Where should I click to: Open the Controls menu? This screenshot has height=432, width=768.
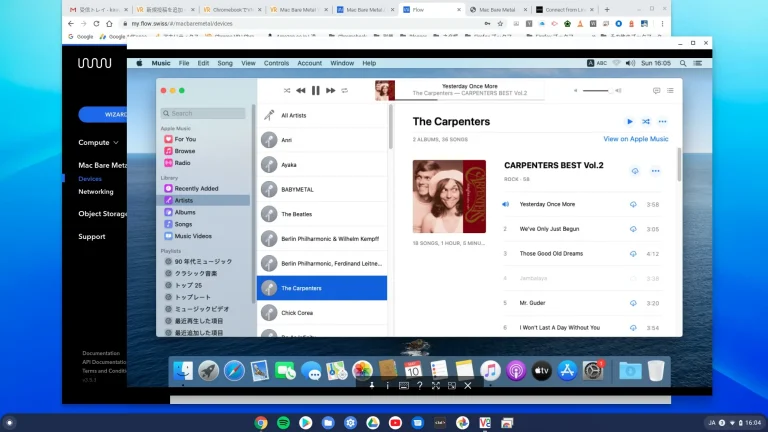(276, 63)
